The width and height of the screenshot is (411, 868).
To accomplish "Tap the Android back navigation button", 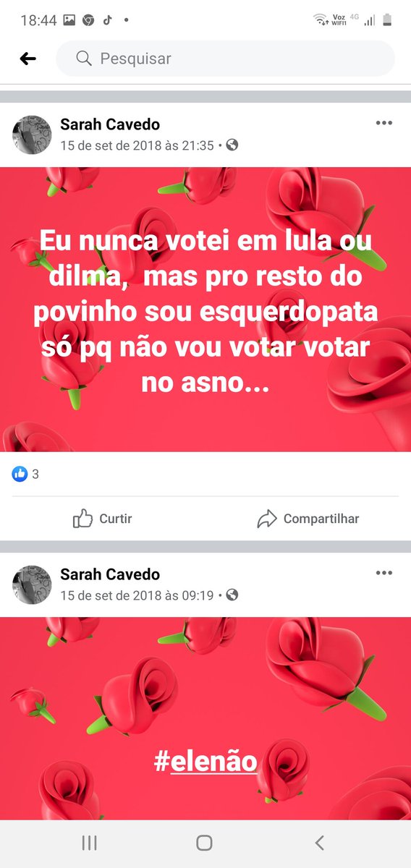I will [320, 843].
